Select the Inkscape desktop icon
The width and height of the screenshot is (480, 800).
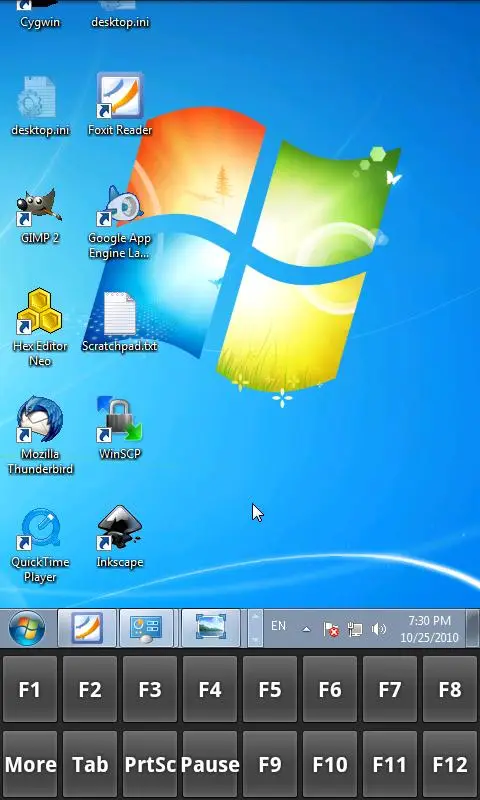120,537
